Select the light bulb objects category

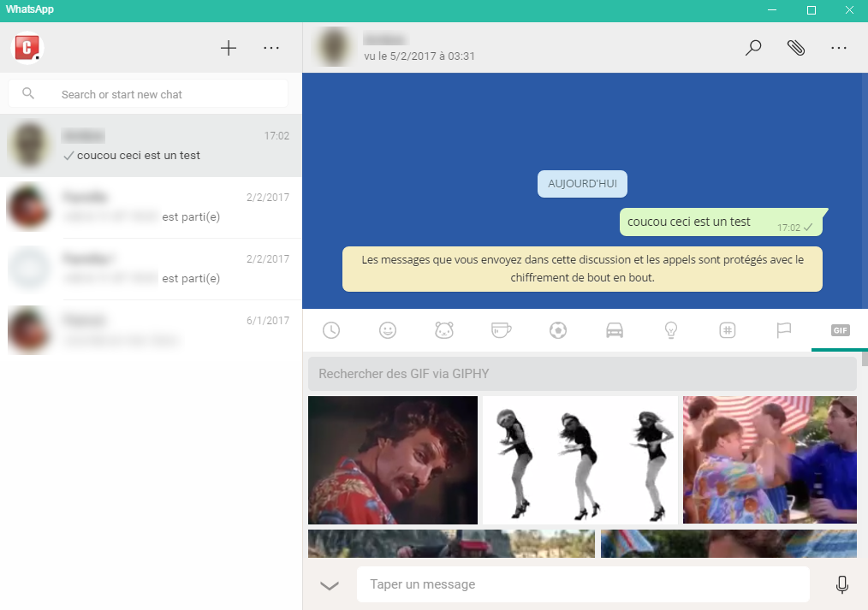pyautogui.click(x=671, y=330)
